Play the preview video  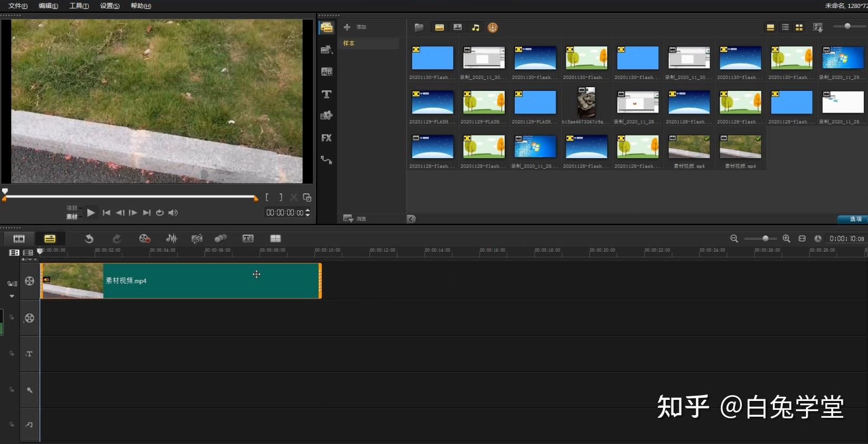coord(91,212)
